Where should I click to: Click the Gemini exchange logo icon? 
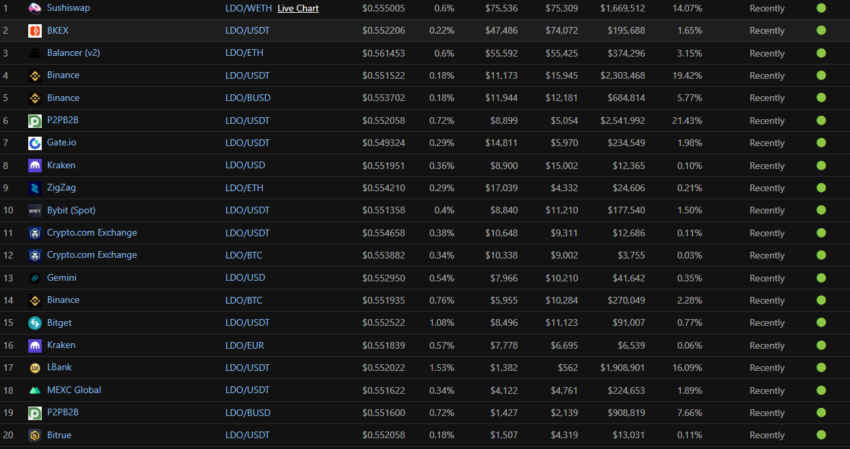pos(35,278)
